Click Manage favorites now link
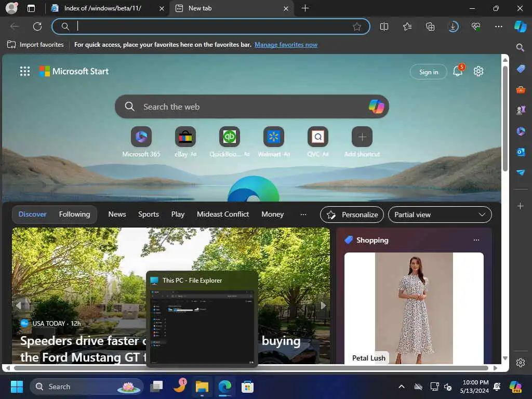The image size is (532, 399). (286, 45)
